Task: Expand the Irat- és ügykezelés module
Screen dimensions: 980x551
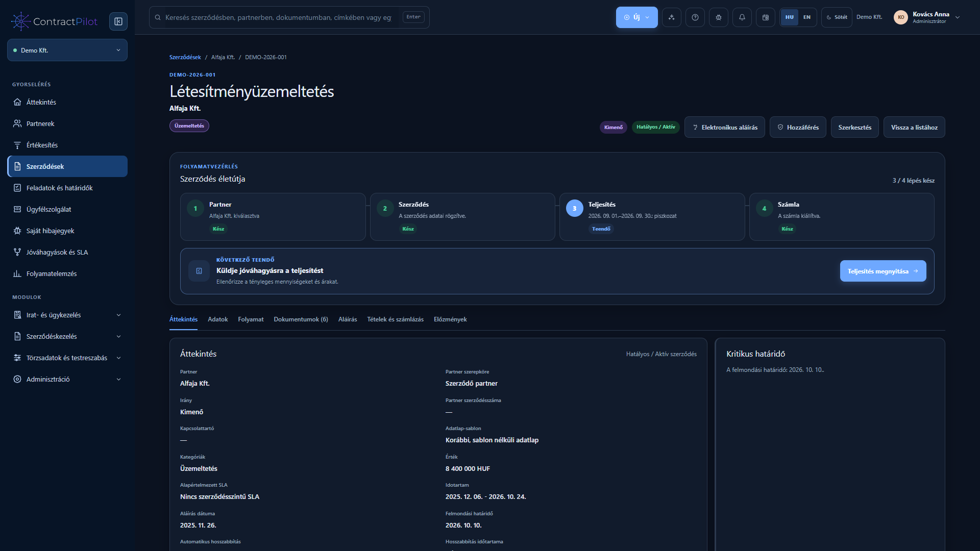Action: point(67,315)
